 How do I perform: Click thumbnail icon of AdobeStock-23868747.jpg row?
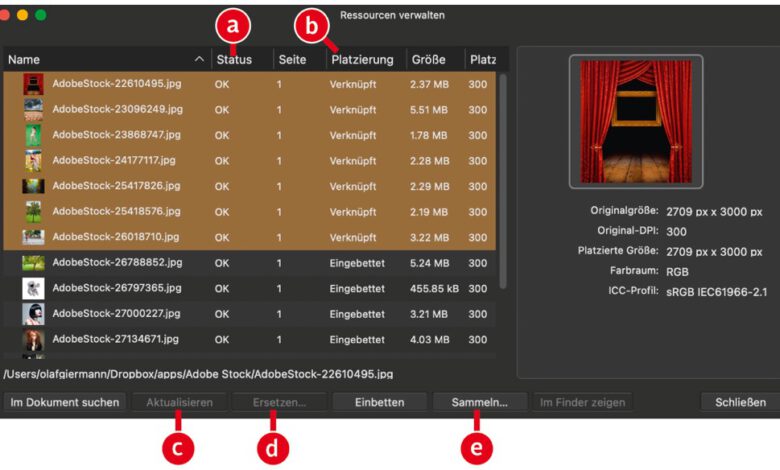[33, 135]
